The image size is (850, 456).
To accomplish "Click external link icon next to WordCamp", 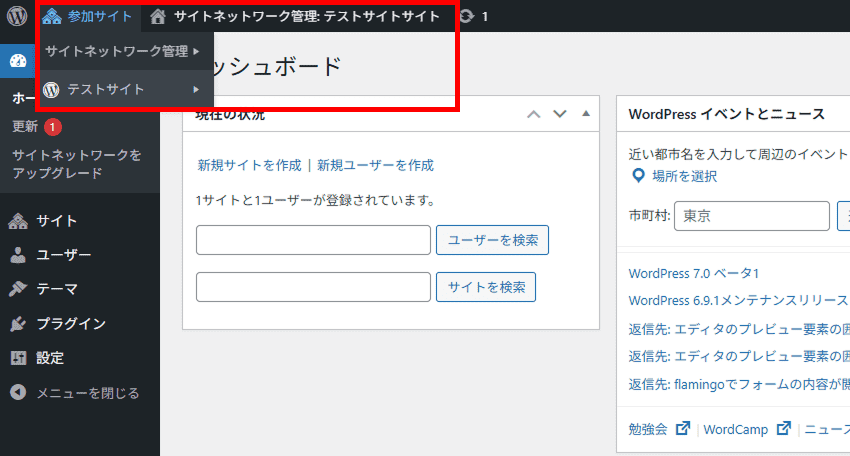I will (x=783, y=428).
